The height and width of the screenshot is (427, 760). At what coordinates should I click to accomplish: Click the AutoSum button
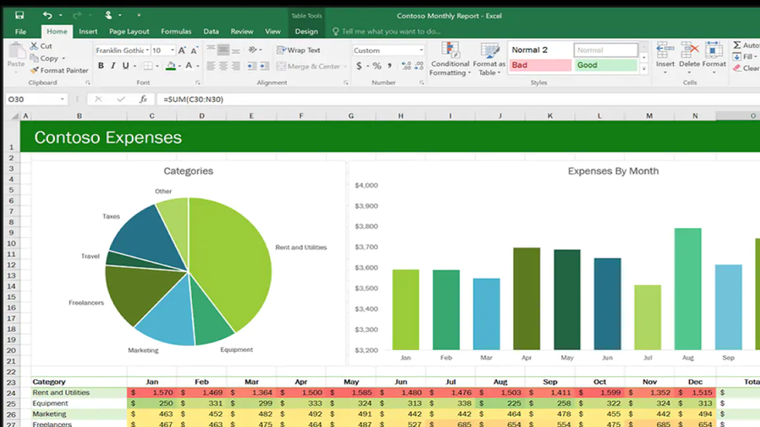point(746,45)
